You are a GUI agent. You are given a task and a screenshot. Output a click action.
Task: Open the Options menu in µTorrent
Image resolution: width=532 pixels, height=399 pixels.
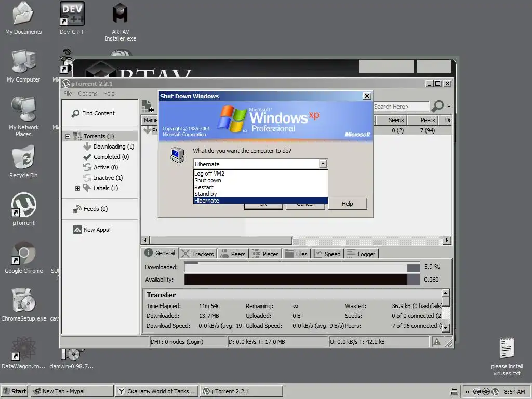[x=87, y=94]
